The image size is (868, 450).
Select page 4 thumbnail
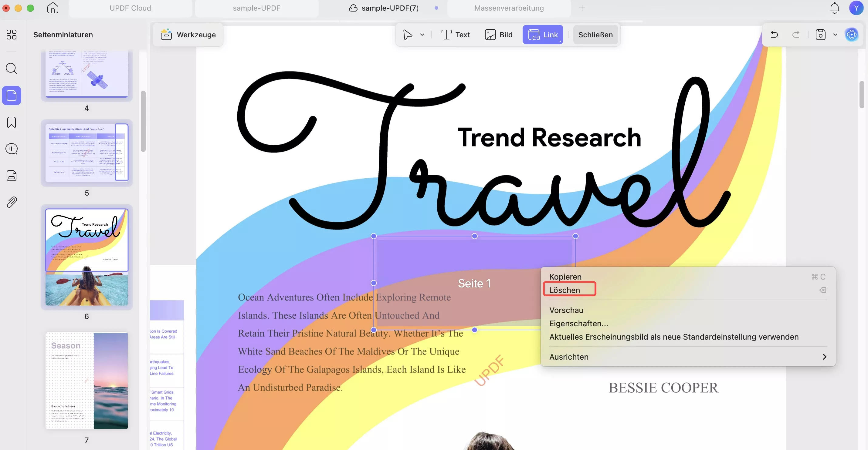coord(86,74)
